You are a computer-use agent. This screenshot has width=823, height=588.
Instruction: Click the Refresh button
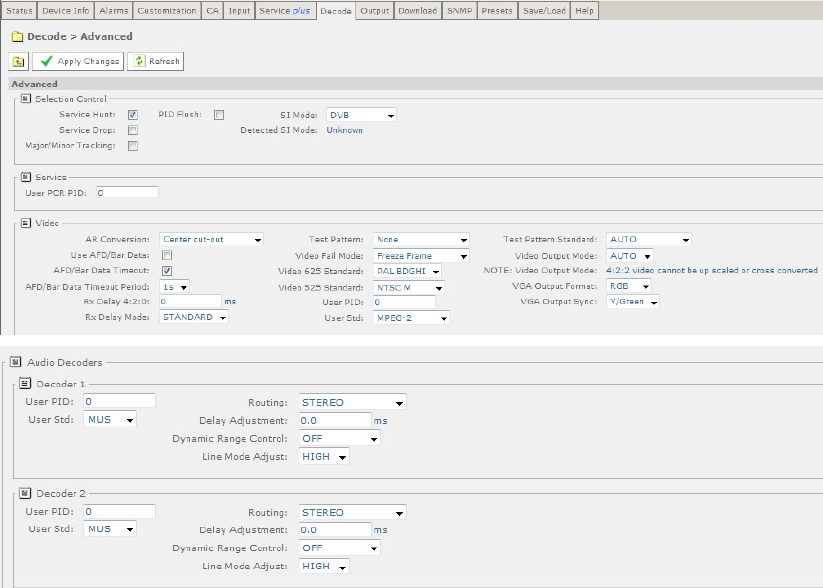pos(157,61)
